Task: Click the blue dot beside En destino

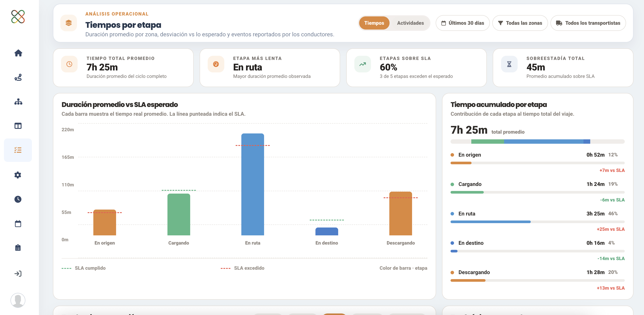Action: [452, 243]
